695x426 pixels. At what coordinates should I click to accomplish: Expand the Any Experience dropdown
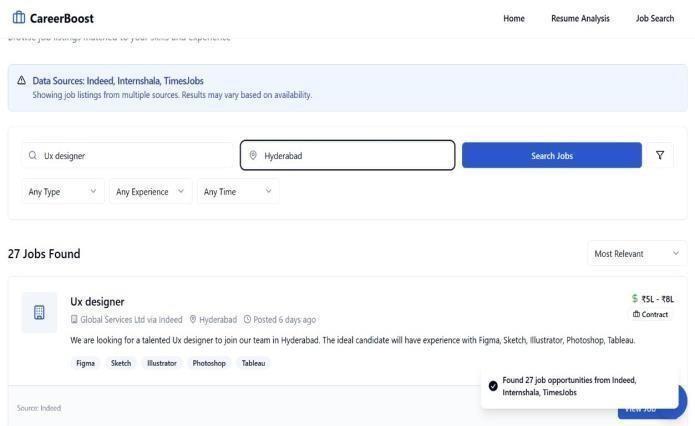(x=150, y=191)
